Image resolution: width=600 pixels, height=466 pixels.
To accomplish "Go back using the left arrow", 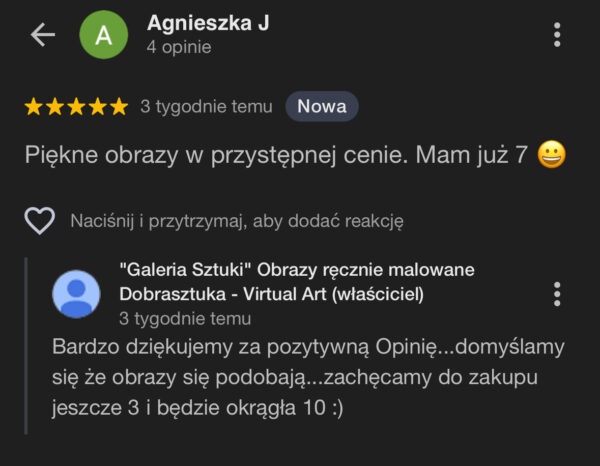I will point(43,35).
